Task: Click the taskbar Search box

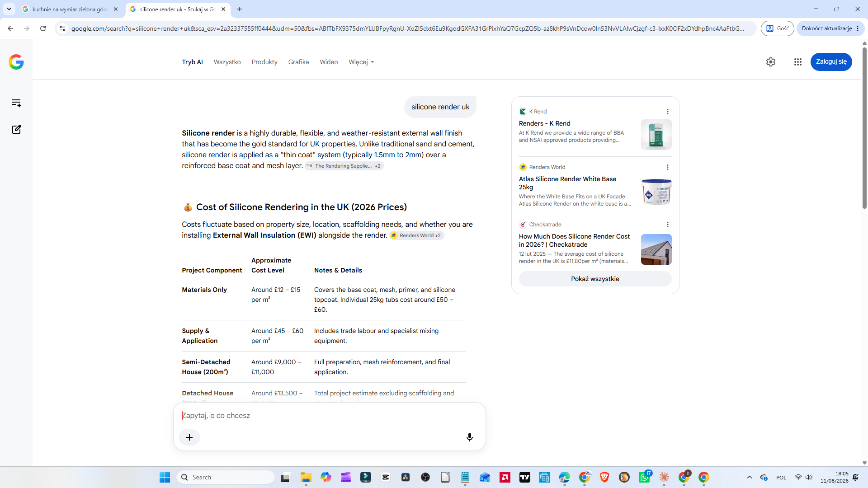Action: pyautogui.click(x=226, y=477)
